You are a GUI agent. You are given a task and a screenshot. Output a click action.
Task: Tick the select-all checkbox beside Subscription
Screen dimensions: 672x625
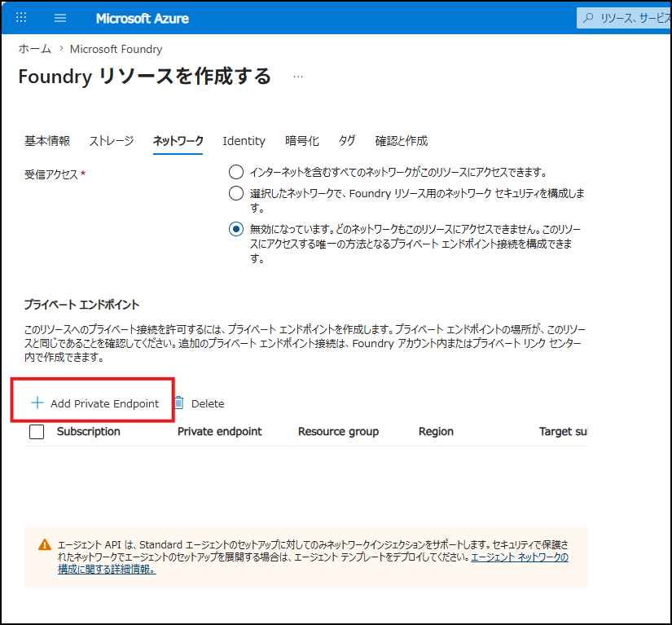[37, 432]
